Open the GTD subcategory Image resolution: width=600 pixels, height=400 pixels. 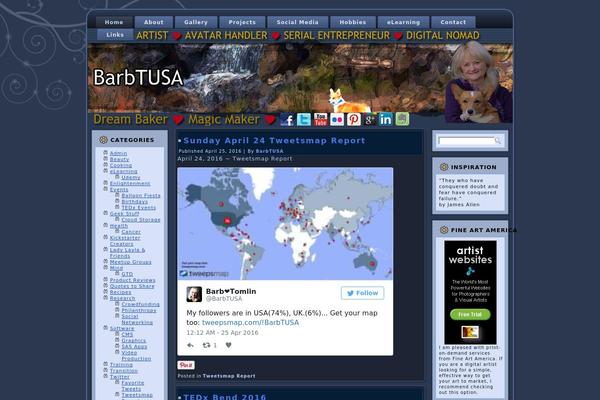pyautogui.click(x=127, y=274)
